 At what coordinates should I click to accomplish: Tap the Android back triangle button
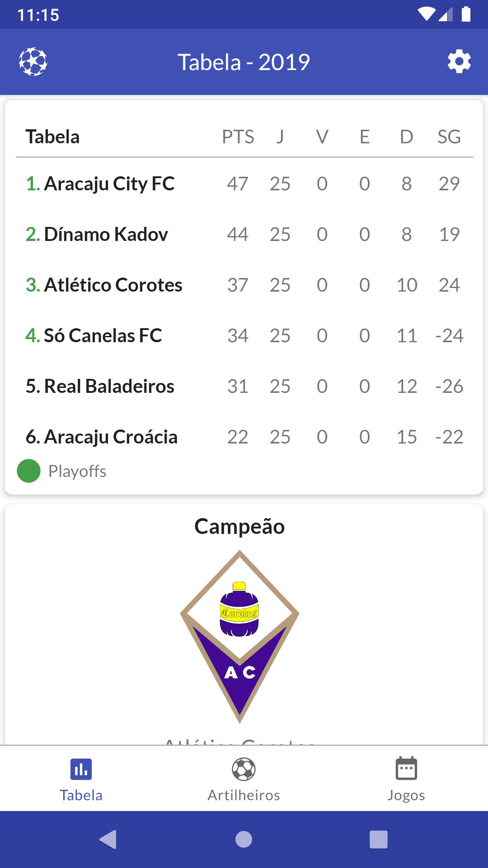pyautogui.click(x=108, y=840)
